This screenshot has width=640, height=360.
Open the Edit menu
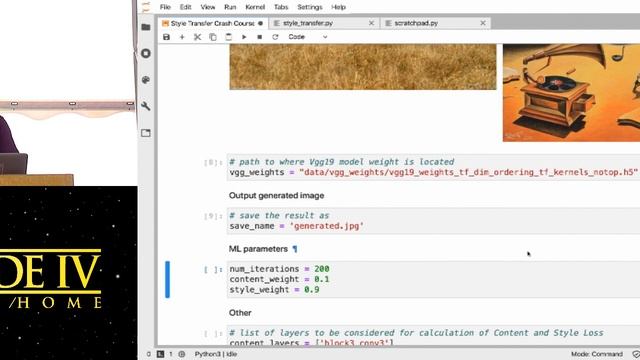tap(185, 7)
